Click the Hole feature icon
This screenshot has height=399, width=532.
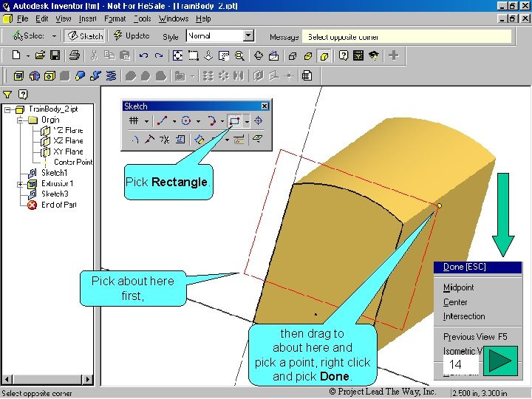50,75
